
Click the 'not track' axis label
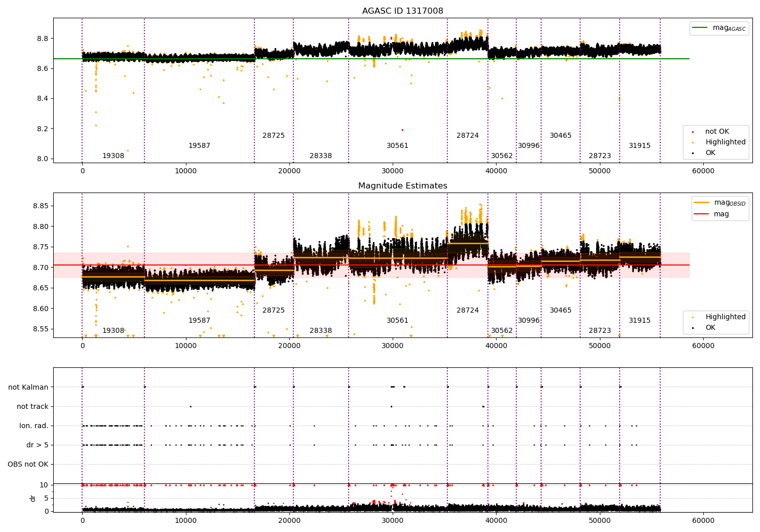(32, 407)
